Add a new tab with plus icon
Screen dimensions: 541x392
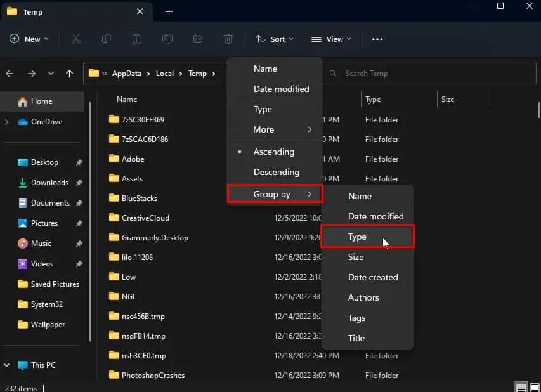(169, 11)
